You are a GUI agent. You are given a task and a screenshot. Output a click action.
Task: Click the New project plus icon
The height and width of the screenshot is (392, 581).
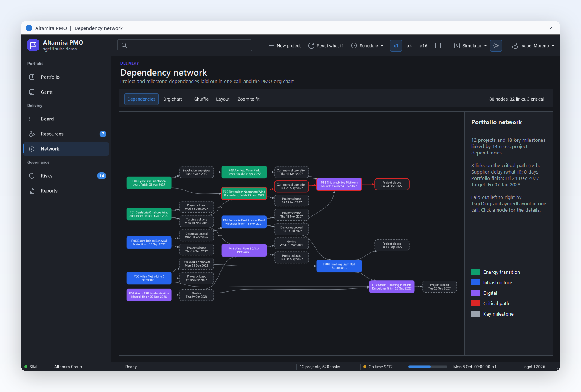tap(271, 46)
